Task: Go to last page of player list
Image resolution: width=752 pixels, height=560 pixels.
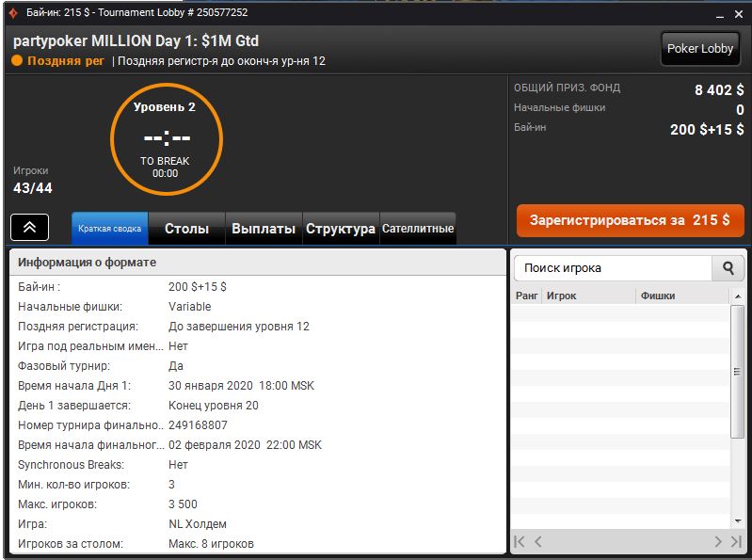Action: point(736,542)
